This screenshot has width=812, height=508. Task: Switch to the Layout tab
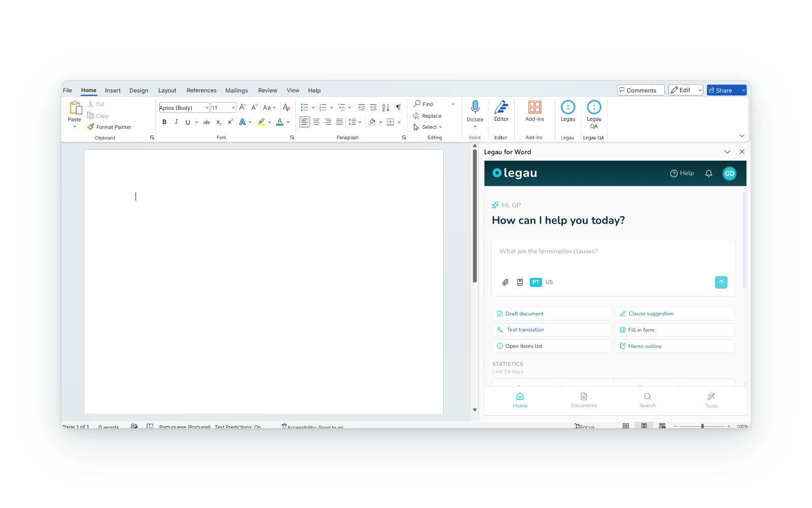click(x=167, y=90)
